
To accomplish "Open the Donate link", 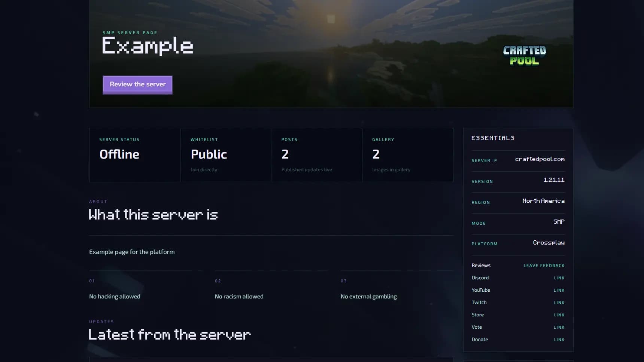I will [559, 340].
